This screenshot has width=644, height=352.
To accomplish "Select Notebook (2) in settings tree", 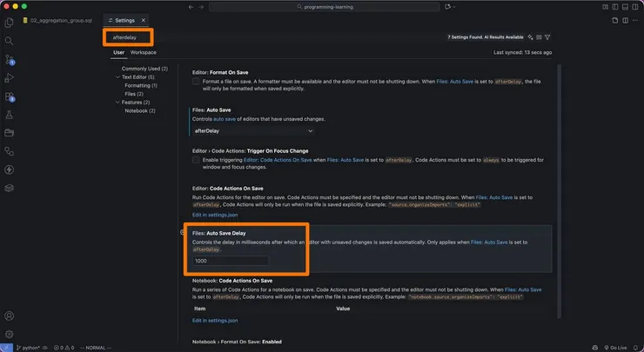I will coord(140,110).
